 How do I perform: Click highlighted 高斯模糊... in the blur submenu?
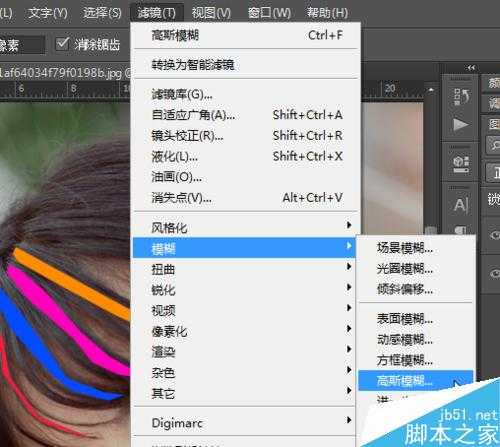416,380
